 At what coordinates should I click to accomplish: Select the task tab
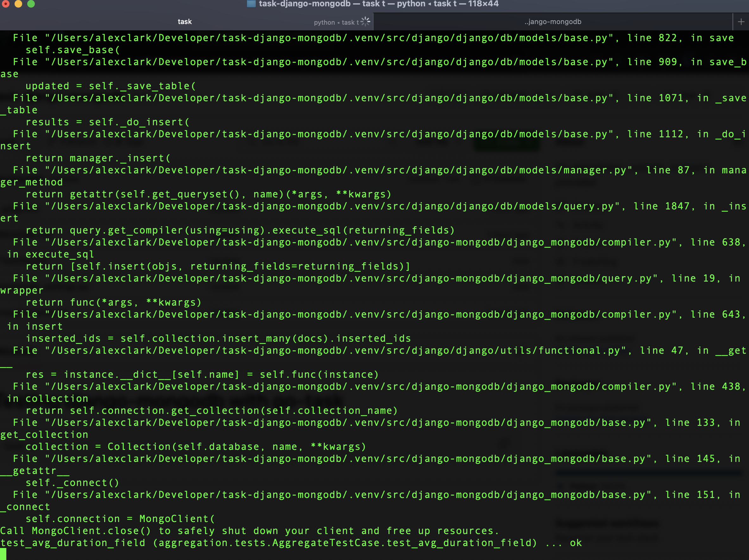pos(185,22)
